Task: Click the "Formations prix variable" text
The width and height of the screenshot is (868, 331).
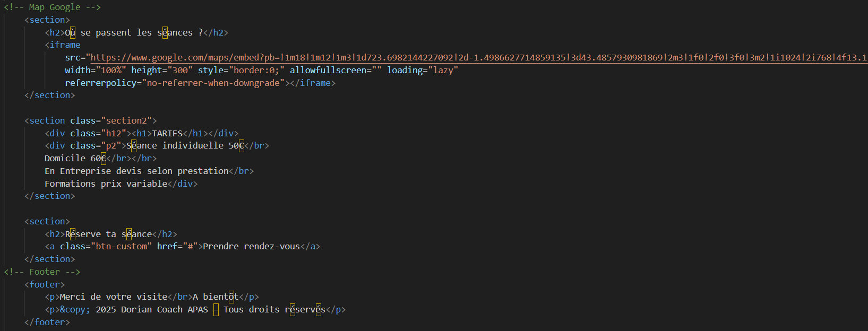Action: pos(106,184)
